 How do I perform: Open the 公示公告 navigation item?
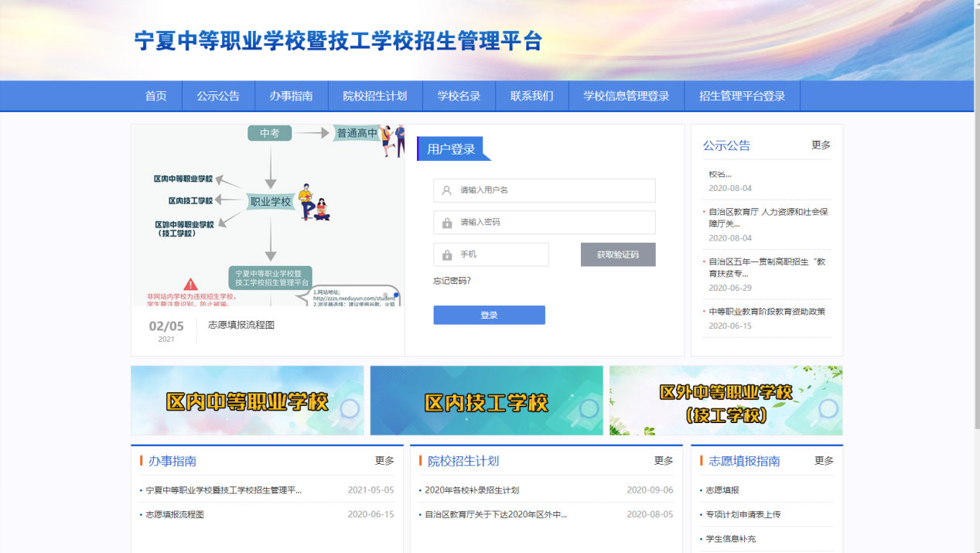(x=218, y=96)
